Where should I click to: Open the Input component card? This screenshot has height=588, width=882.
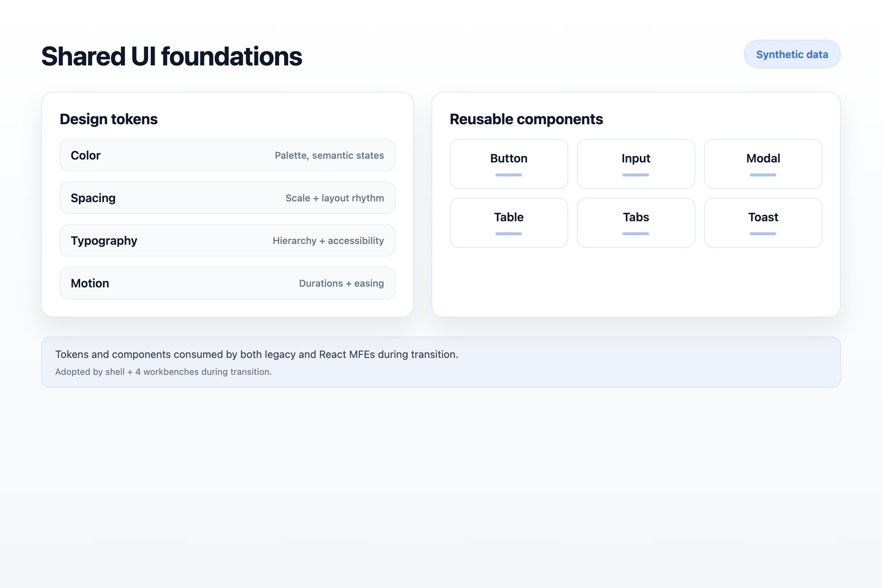click(x=636, y=164)
